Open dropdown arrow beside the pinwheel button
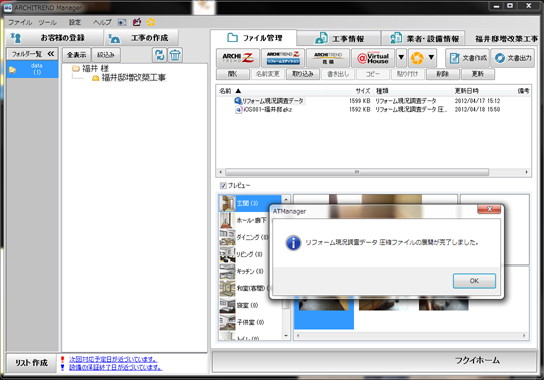 [431, 58]
